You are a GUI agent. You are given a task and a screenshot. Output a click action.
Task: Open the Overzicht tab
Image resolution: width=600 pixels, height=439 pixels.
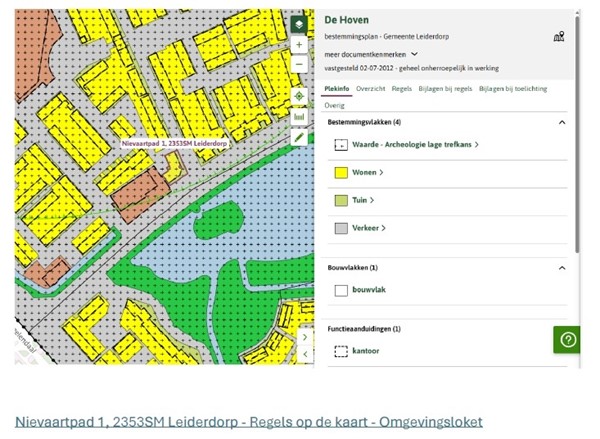click(x=371, y=89)
